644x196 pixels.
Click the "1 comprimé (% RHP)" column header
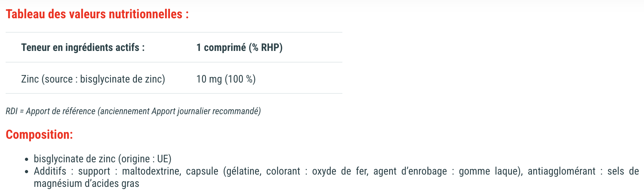(239, 47)
